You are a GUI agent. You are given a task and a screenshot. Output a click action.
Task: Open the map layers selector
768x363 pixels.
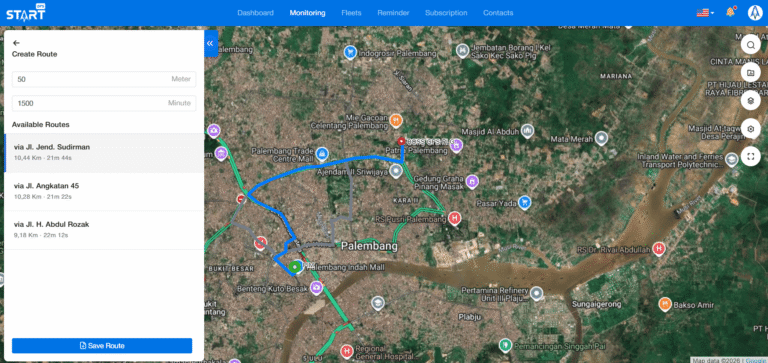(750, 101)
